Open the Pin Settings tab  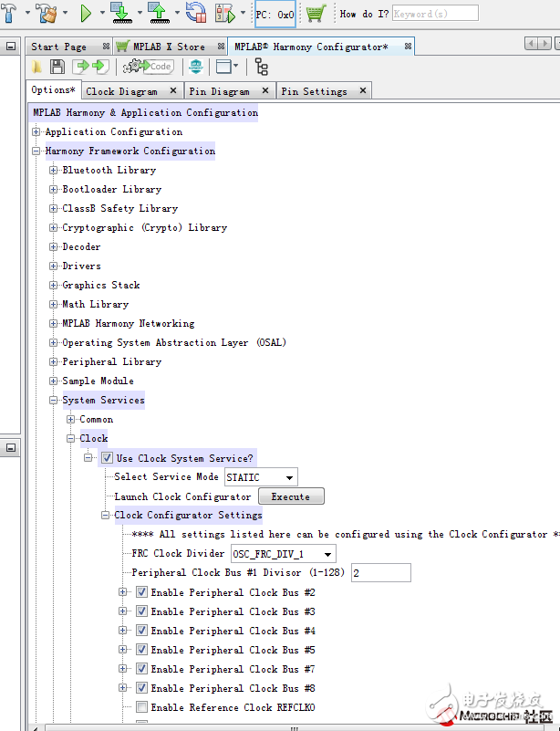[x=314, y=91]
